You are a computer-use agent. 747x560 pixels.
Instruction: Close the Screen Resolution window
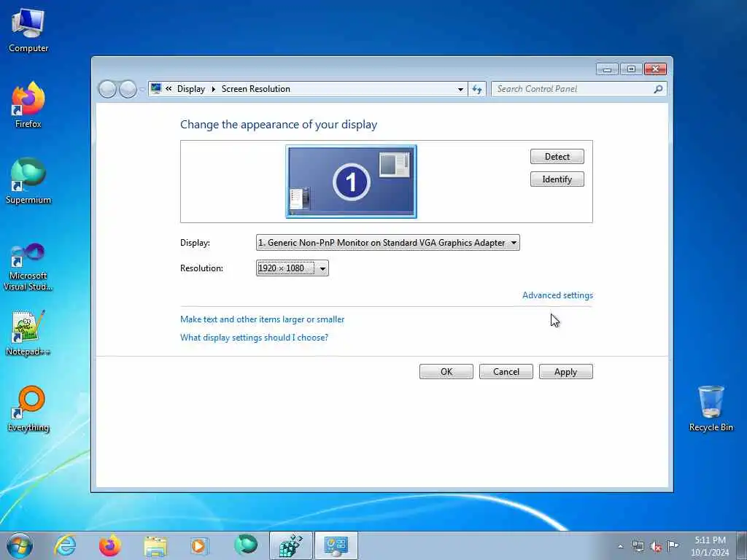pos(655,69)
